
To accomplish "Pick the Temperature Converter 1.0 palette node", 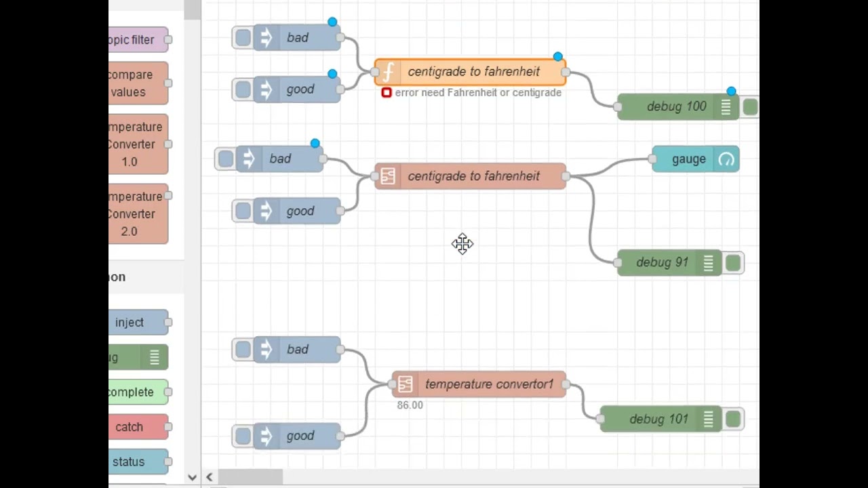I will point(138,144).
